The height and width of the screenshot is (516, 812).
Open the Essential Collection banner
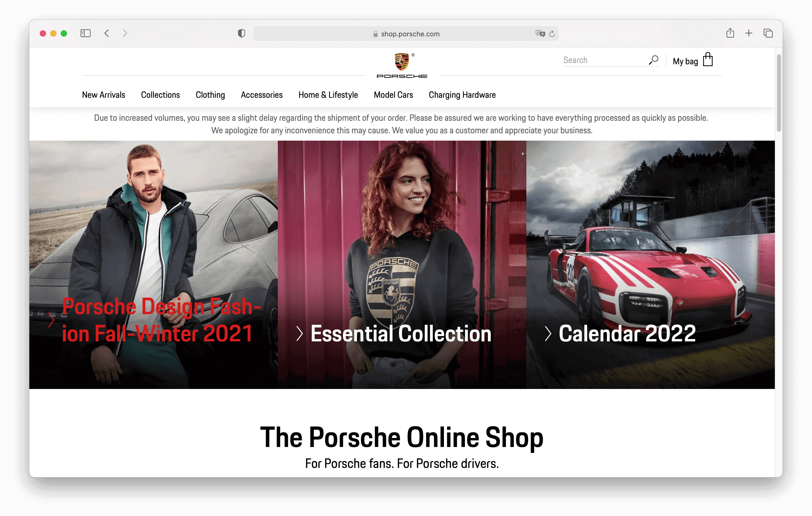tap(401, 333)
